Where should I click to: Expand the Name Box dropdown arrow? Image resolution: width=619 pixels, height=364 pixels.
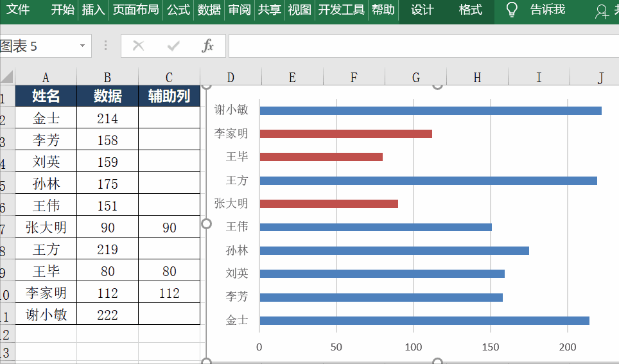coord(82,46)
